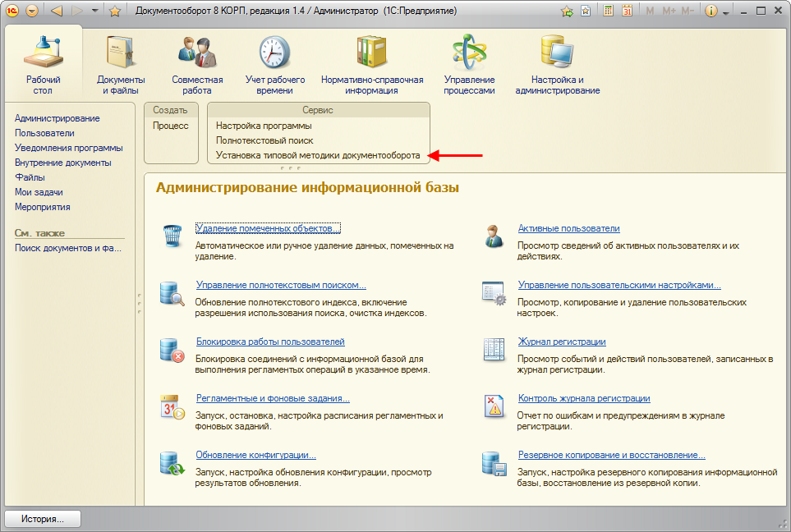This screenshot has width=791, height=532.
Task: Click the scheduled jobs calendar icon
Action: (172, 407)
